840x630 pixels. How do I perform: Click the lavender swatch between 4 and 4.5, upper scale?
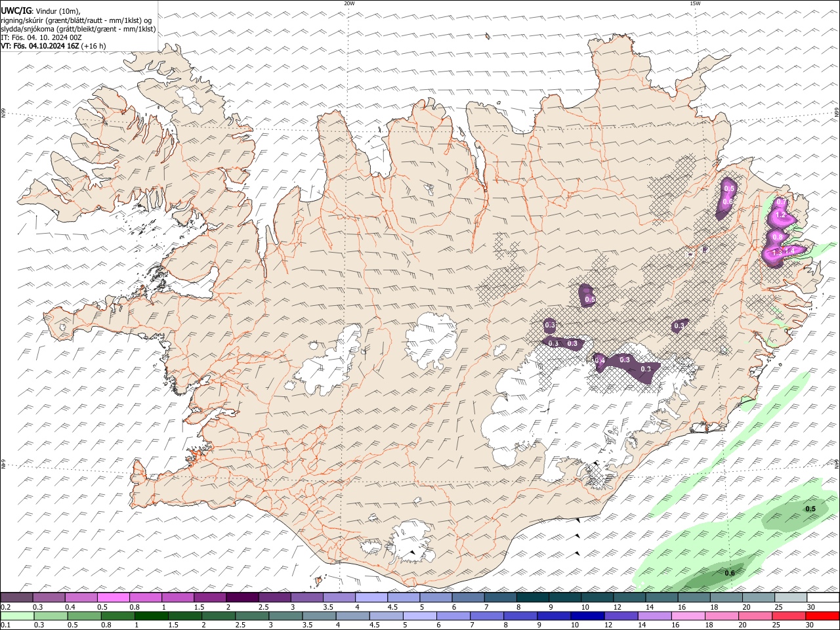(371, 597)
